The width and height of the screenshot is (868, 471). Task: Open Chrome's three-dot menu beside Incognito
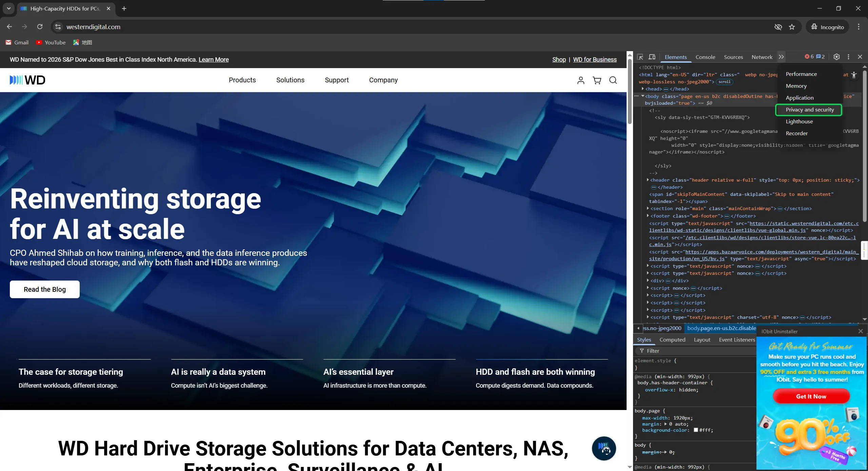859,27
